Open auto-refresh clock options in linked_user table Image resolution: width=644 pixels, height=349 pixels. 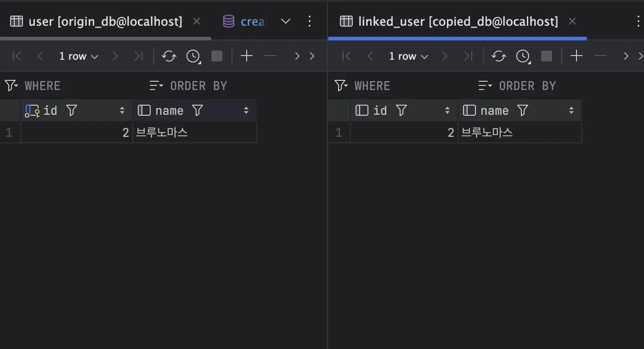[x=523, y=56]
